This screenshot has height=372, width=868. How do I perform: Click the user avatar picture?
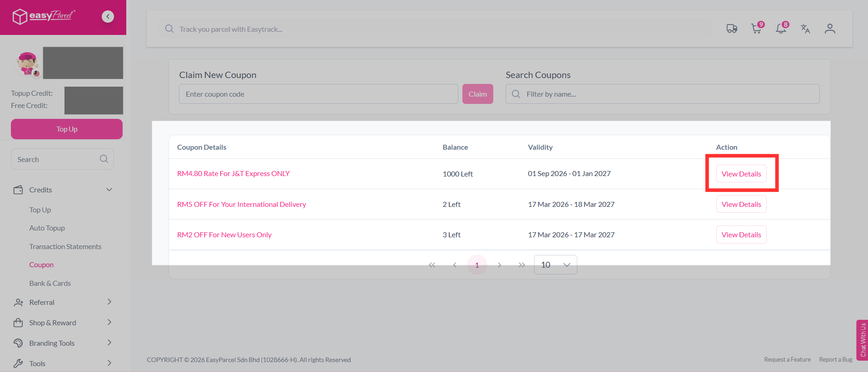(27, 63)
